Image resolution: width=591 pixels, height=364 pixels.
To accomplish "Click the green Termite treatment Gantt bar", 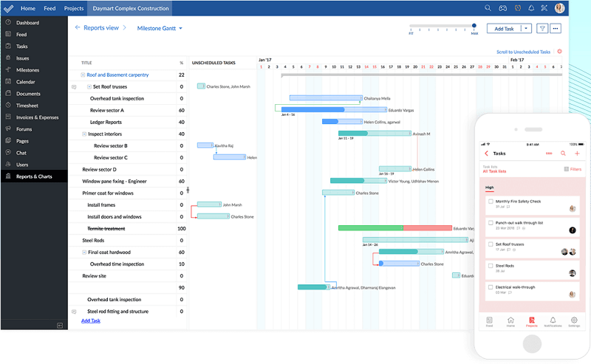I will (371, 228).
